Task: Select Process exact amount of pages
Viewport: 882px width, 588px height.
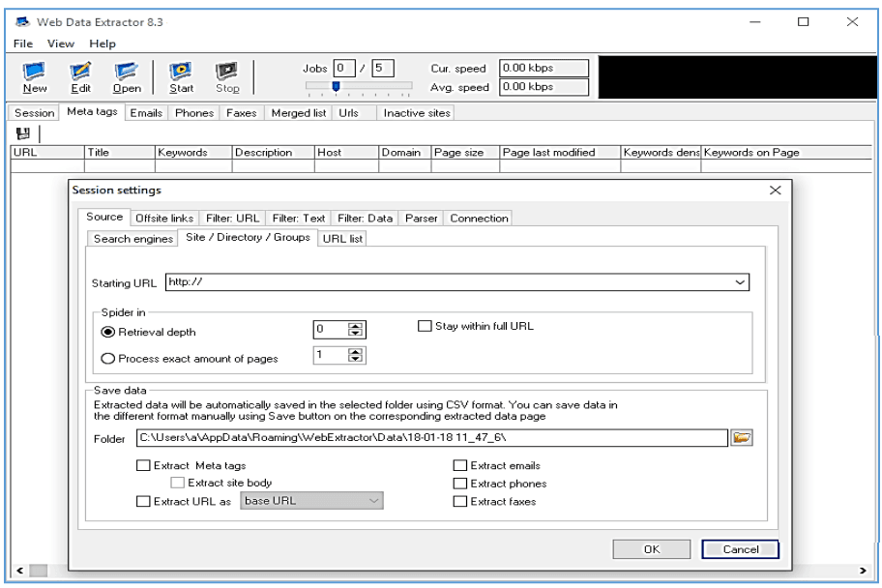Action: coord(108,359)
